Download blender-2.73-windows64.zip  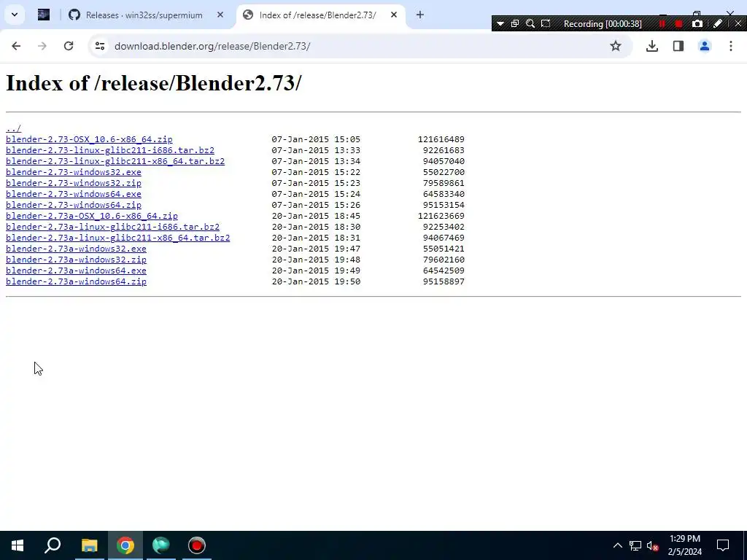74,205
